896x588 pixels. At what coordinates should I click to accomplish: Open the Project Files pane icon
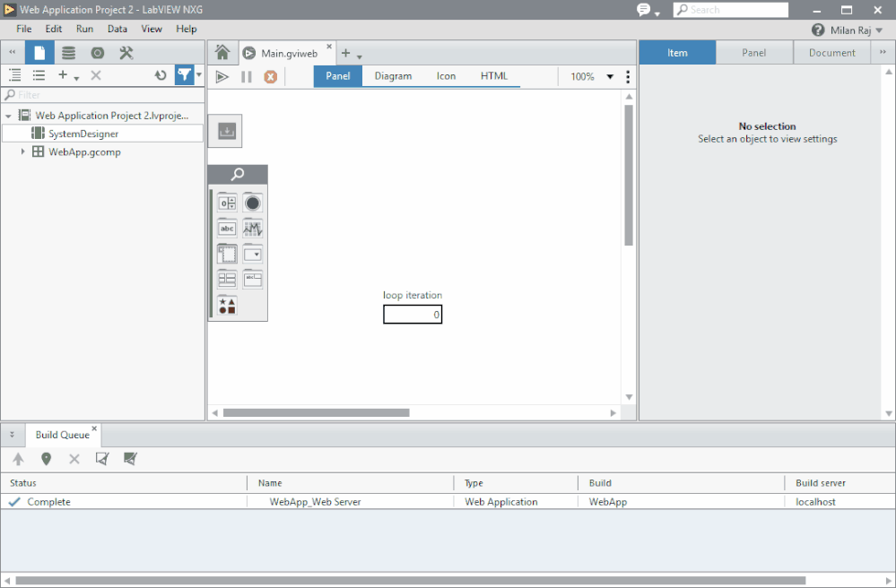(x=39, y=53)
